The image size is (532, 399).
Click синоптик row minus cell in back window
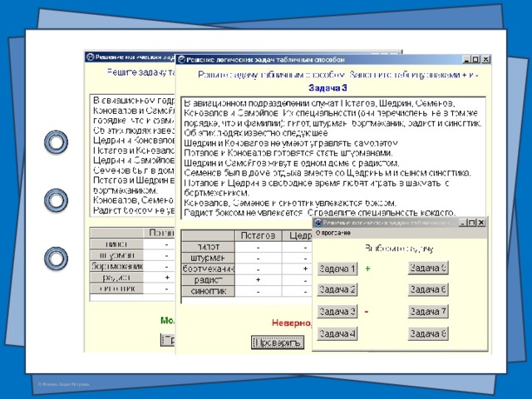click(159, 288)
